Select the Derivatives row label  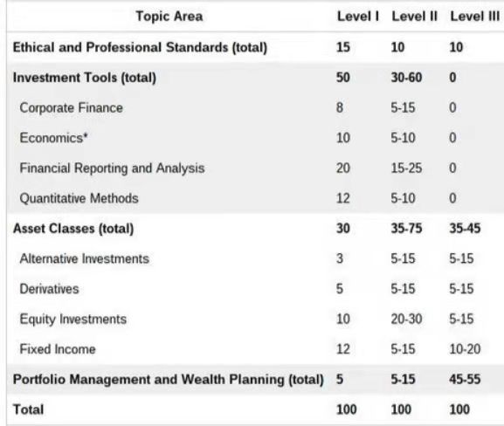[x=49, y=289]
